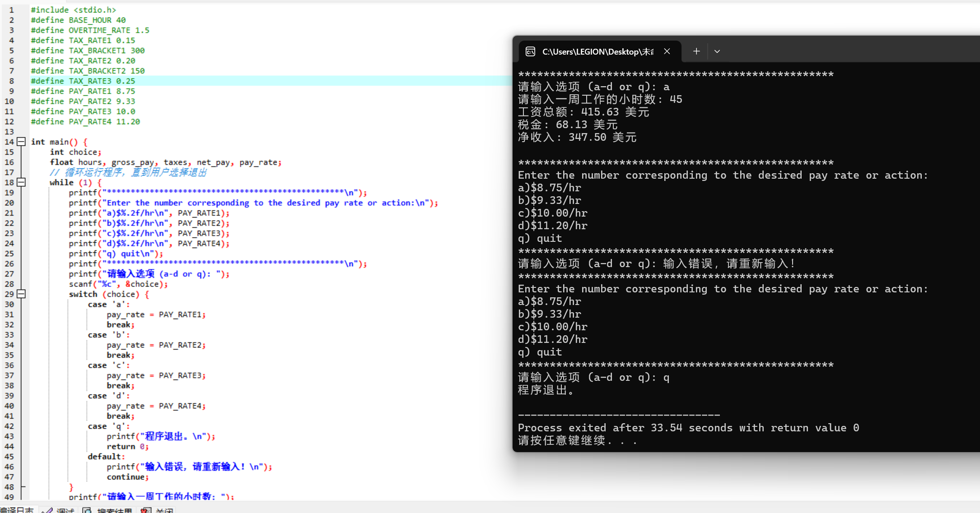Click the 搜索结果 magnifier icon

click(87, 510)
